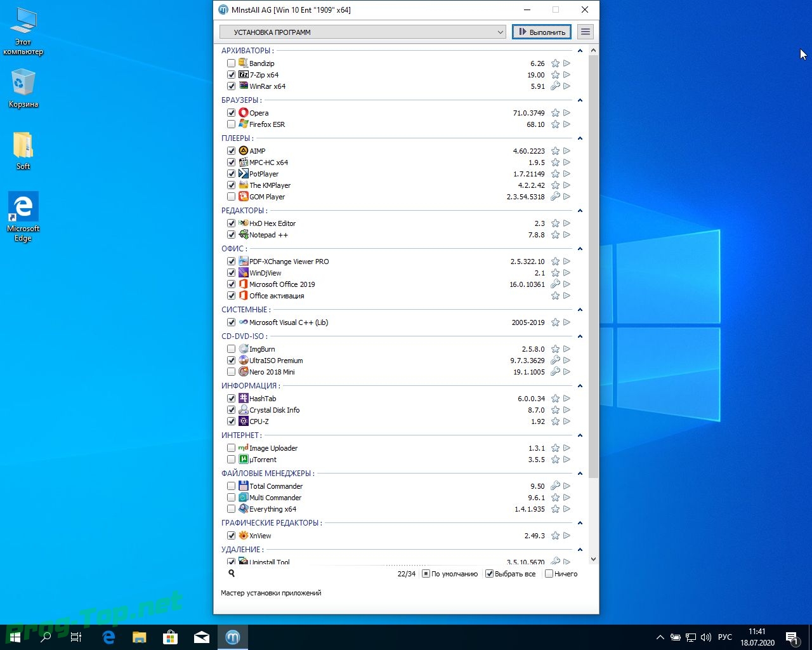812x650 pixels.
Task: Click the search magnifier icon at bottom
Action: tap(232, 573)
